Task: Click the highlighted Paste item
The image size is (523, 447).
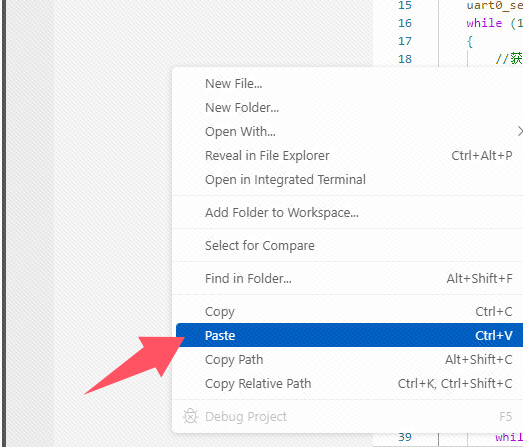Action: [349, 335]
